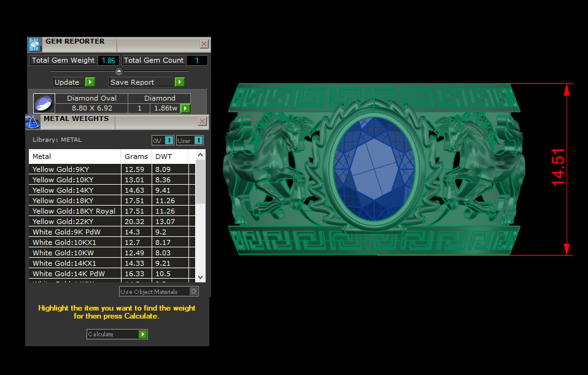Click the green Calculate arrow button
Screen dimensions: 588x375
(x=142, y=334)
